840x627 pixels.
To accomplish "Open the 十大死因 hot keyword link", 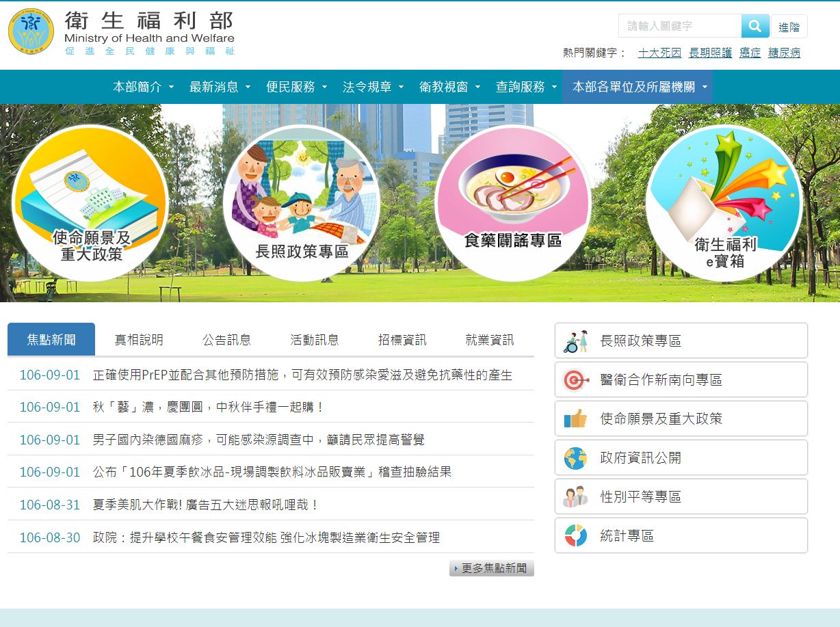I will (x=660, y=53).
